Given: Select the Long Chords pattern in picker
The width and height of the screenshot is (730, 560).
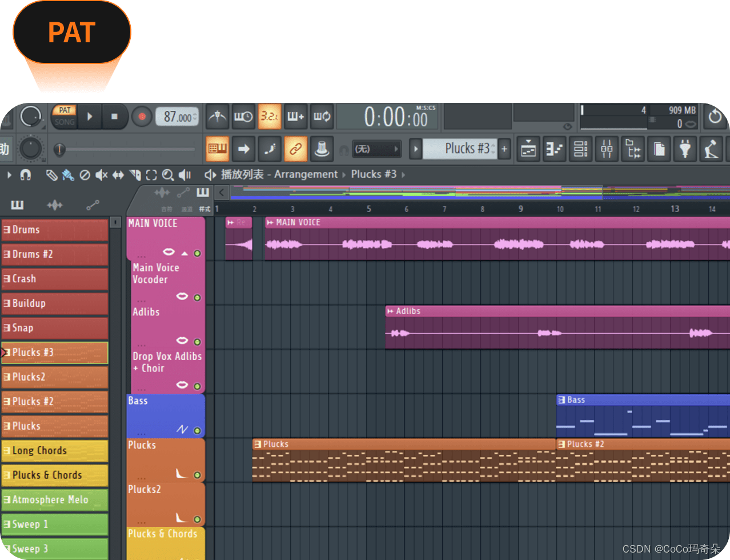Looking at the screenshot, I should coord(55,451).
